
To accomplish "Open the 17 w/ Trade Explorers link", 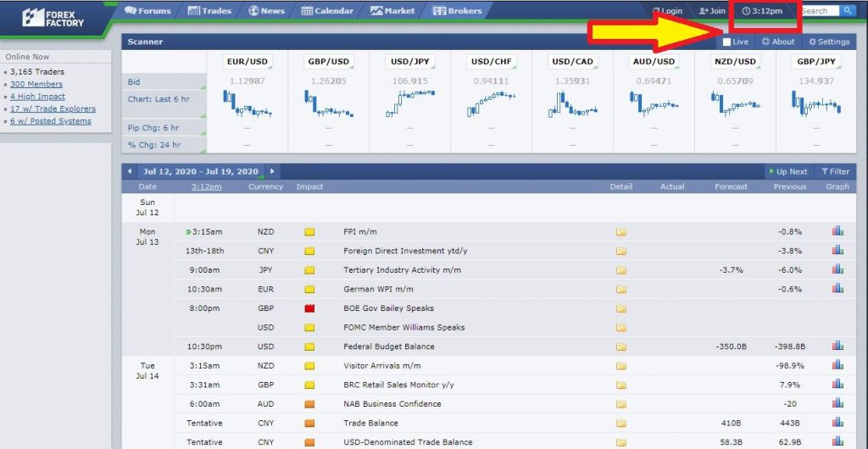I will pyautogui.click(x=53, y=108).
